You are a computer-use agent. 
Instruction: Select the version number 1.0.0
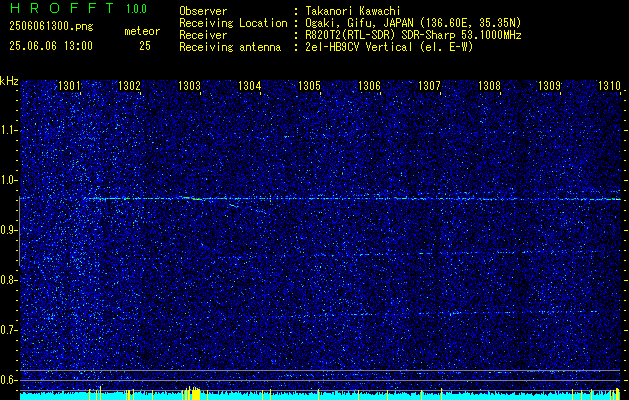136,9
